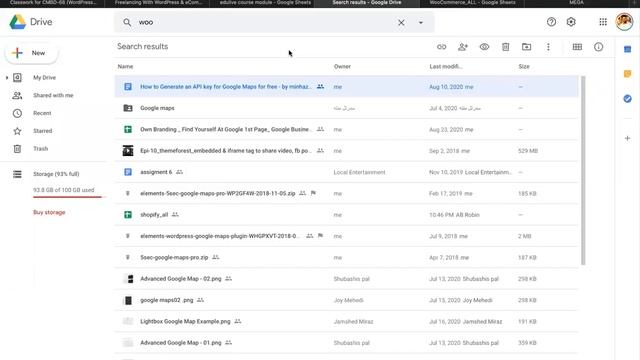Click the Google maps folder icon

(x=128, y=108)
